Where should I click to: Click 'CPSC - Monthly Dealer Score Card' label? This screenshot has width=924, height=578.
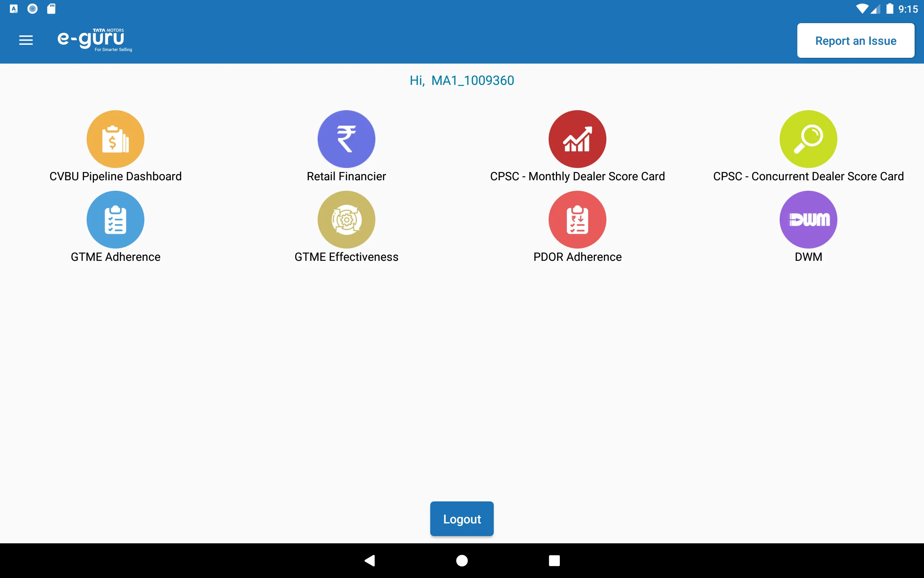click(577, 176)
